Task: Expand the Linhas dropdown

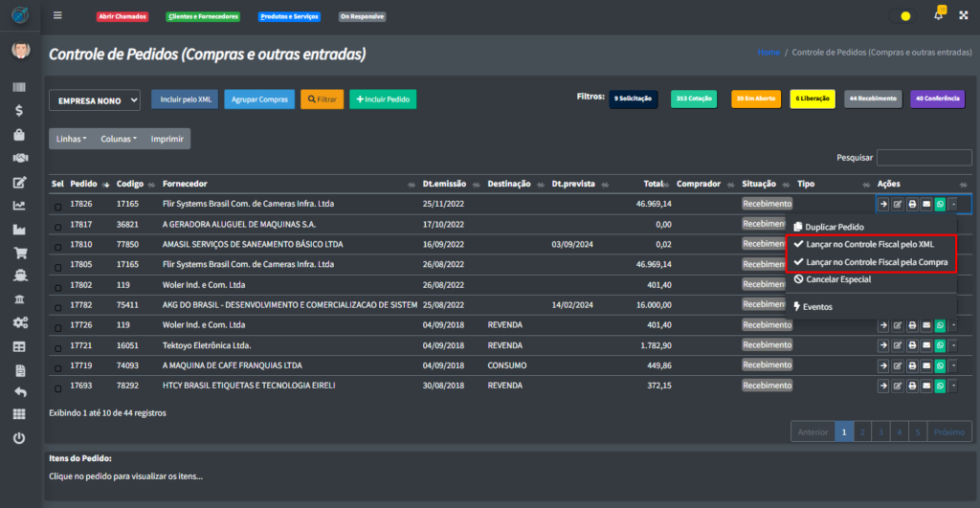Action: tap(71, 139)
